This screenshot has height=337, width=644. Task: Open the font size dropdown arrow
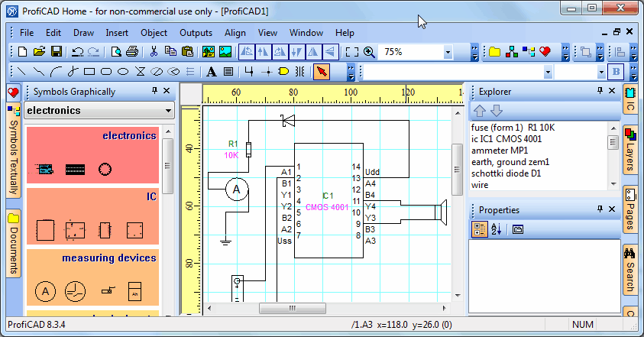(601, 73)
